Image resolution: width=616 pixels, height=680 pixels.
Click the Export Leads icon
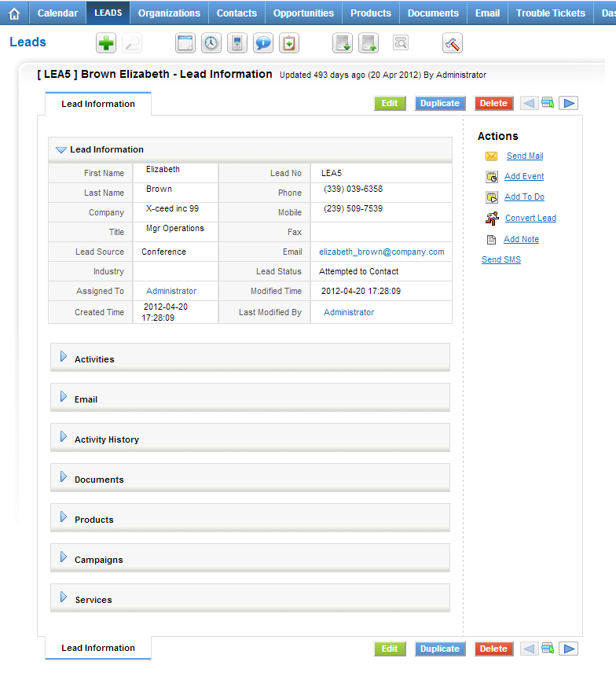[368, 43]
